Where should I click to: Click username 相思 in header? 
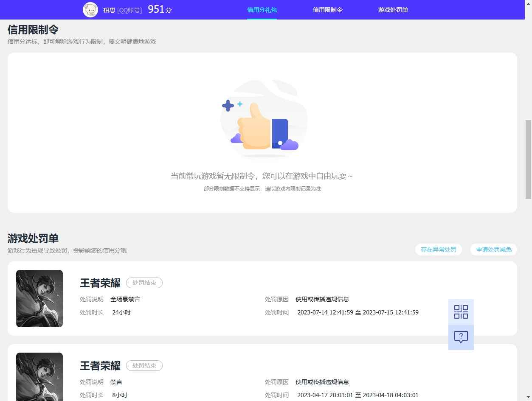pyautogui.click(x=109, y=10)
